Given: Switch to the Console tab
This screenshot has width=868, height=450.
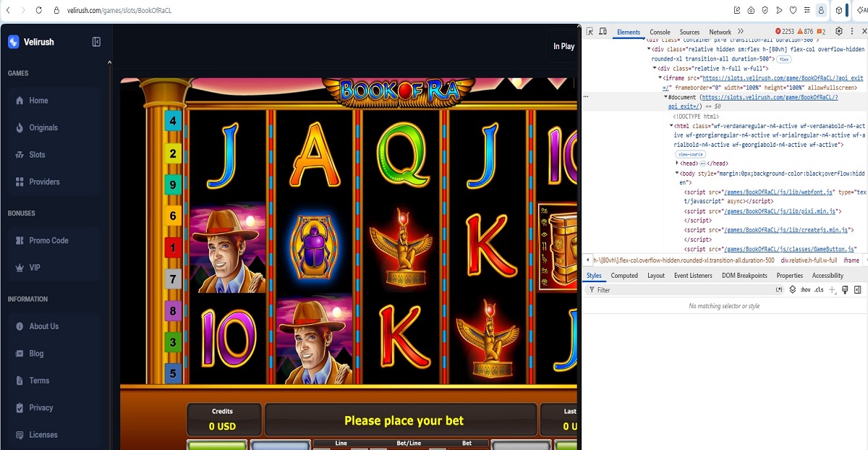Looking at the screenshot, I should coord(660,32).
